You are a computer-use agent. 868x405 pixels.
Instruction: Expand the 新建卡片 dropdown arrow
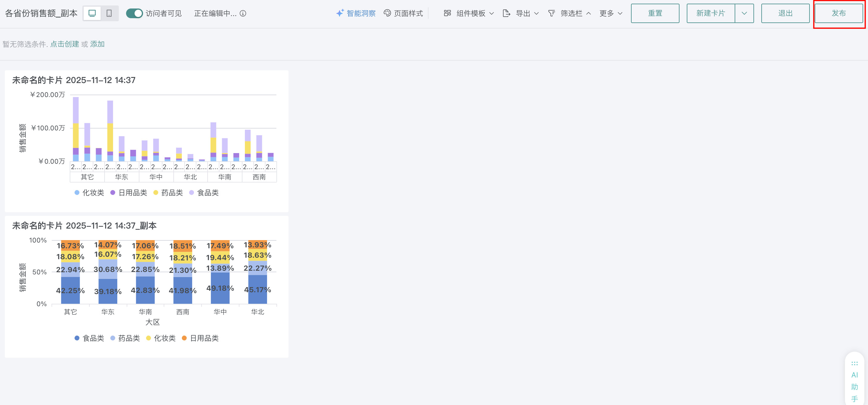pyautogui.click(x=744, y=13)
